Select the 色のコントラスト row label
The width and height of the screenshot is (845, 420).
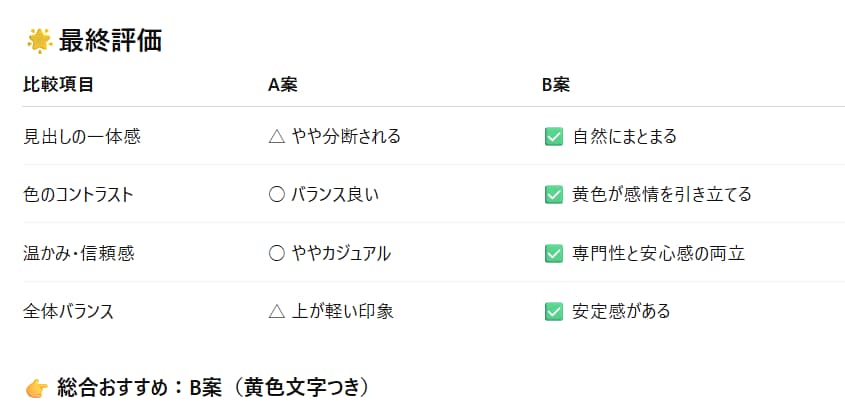click(x=78, y=194)
